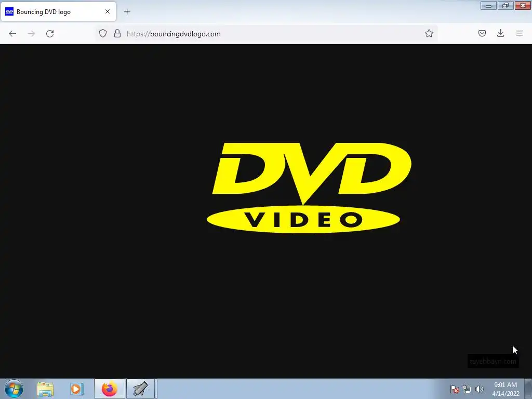This screenshot has height=399, width=532.
Task: Open Action Center flag tray icon
Action: [x=454, y=389]
